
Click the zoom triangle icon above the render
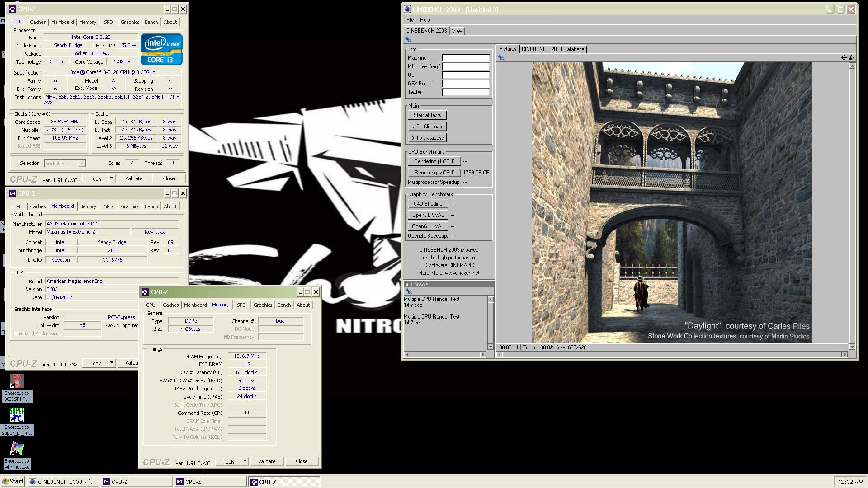(852, 57)
